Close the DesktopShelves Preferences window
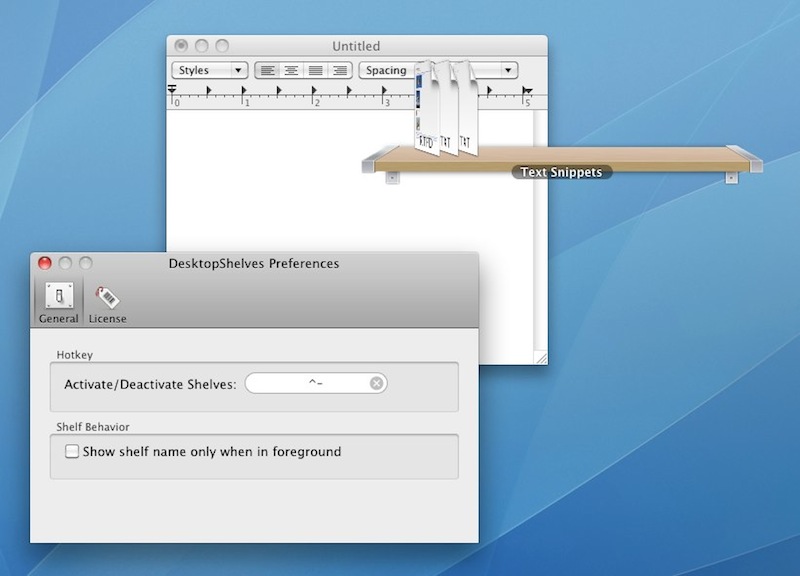 point(44,264)
